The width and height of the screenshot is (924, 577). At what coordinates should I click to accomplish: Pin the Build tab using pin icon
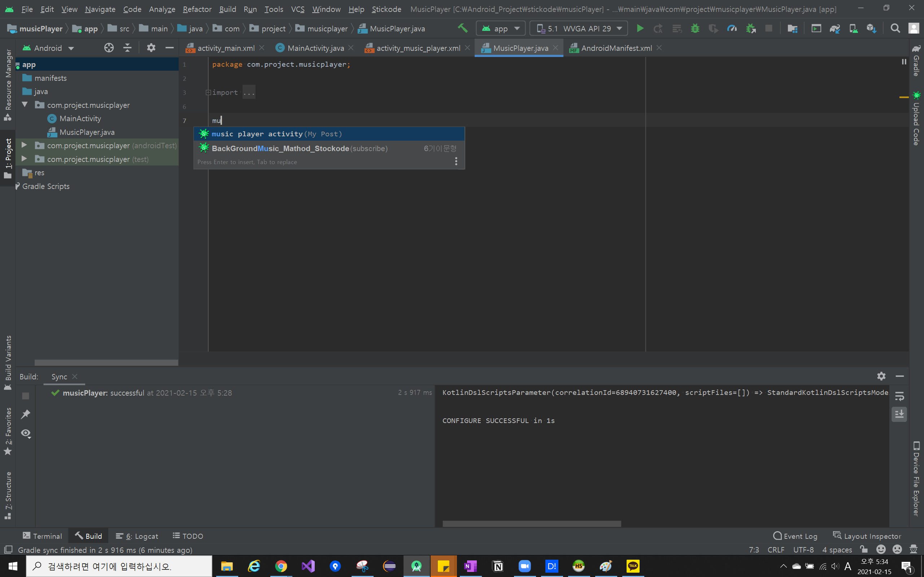click(x=26, y=414)
